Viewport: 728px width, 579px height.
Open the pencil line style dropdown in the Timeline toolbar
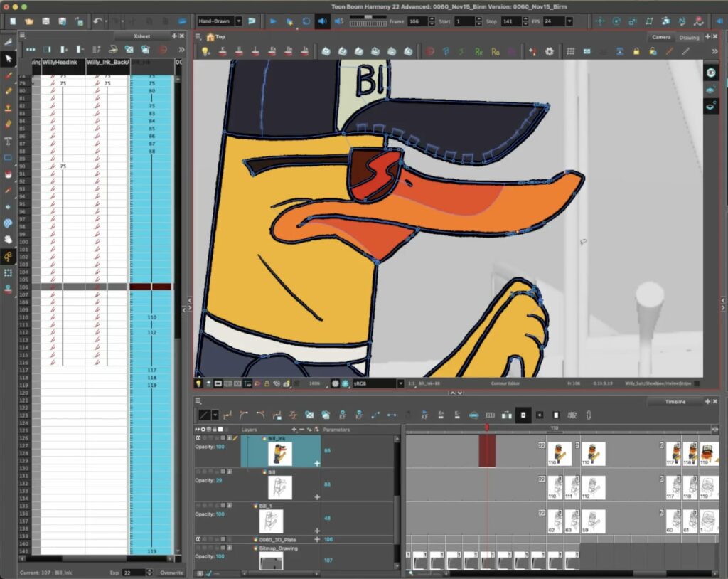point(215,415)
